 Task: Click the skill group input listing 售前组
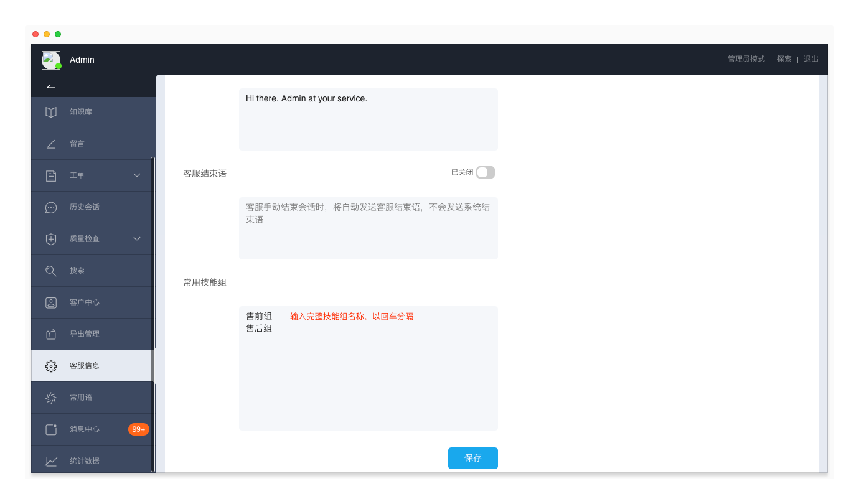coord(368,367)
